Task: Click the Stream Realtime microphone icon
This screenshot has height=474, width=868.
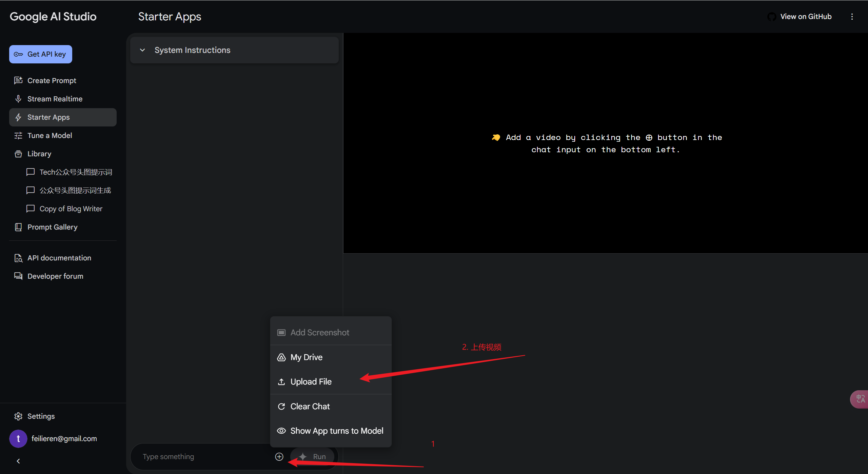Action: [x=18, y=99]
